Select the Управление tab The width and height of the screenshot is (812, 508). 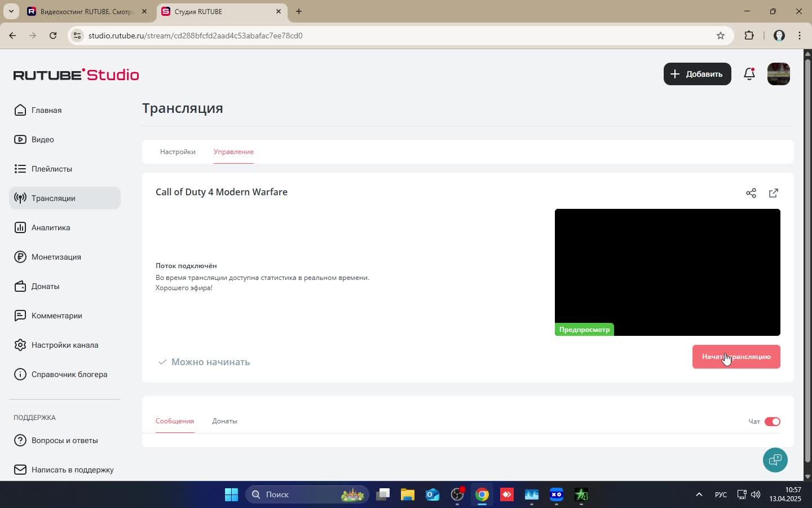(x=233, y=152)
